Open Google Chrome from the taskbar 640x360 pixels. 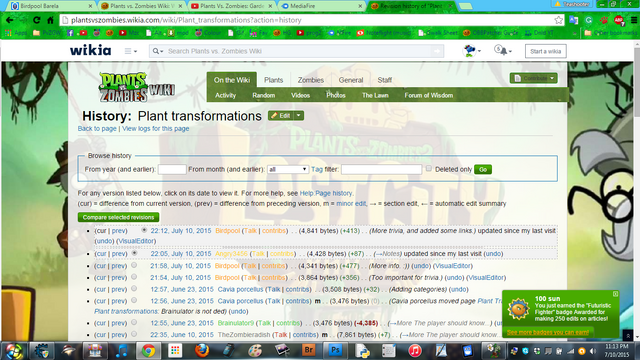[148, 351]
